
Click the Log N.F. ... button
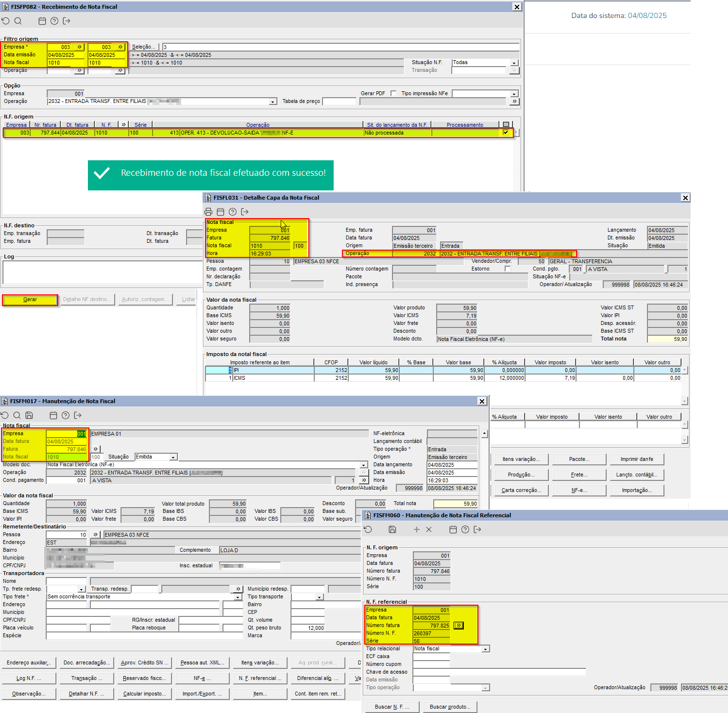pyautogui.click(x=29, y=679)
